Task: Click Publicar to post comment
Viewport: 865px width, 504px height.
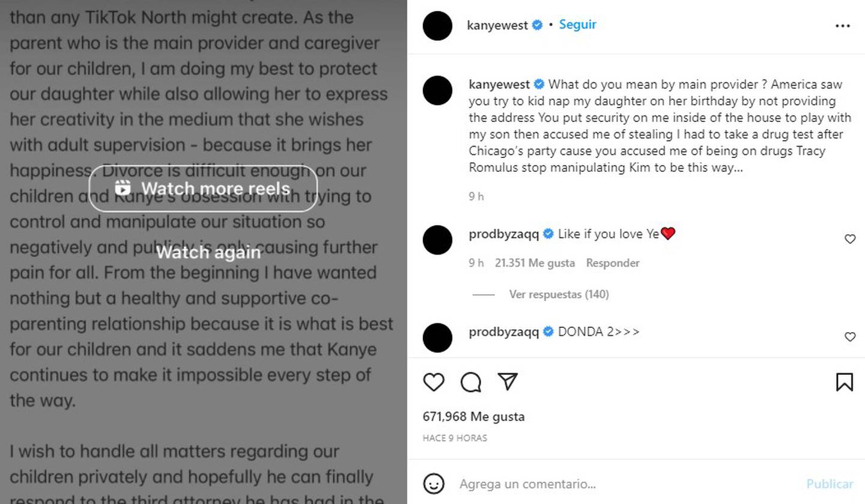Action: tap(830, 484)
